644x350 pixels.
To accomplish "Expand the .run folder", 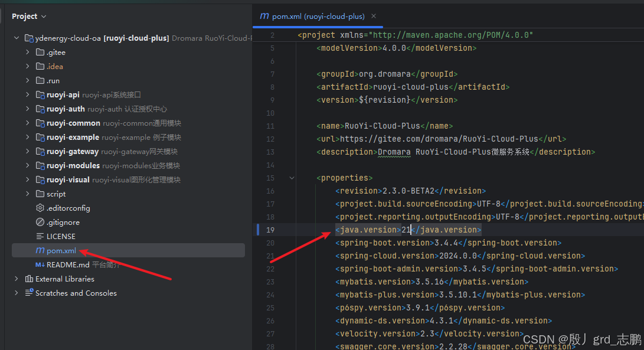I will pyautogui.click(x=28, y=80).
